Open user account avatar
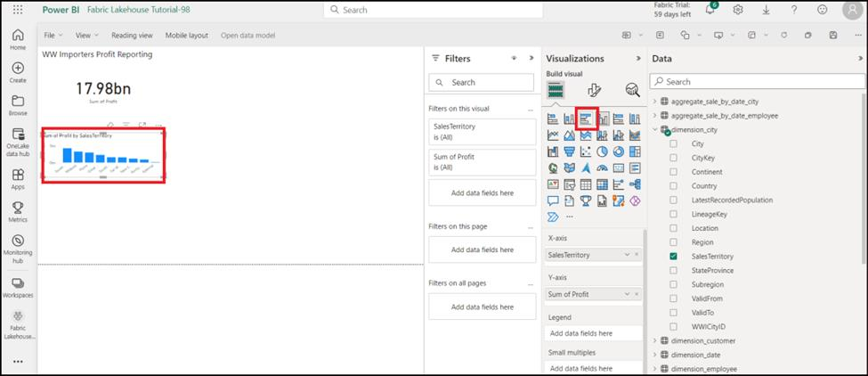 click(x=853, y=10)
